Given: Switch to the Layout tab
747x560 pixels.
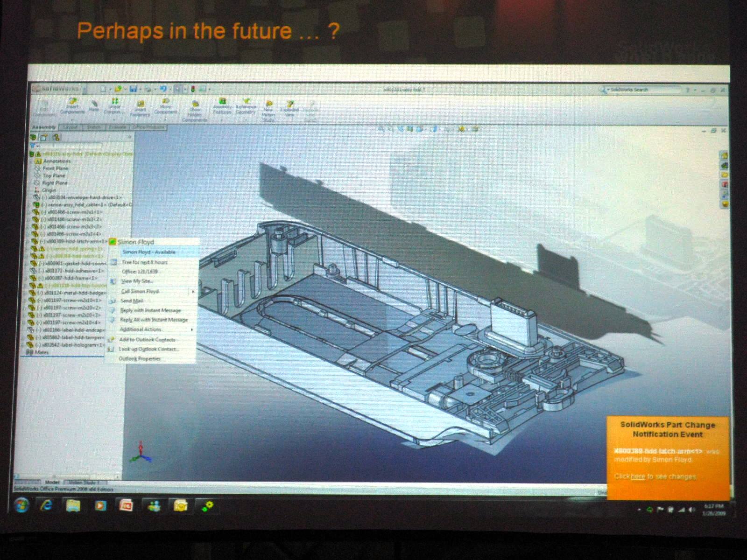Looking at the screenshot, I should coord(70,127).
